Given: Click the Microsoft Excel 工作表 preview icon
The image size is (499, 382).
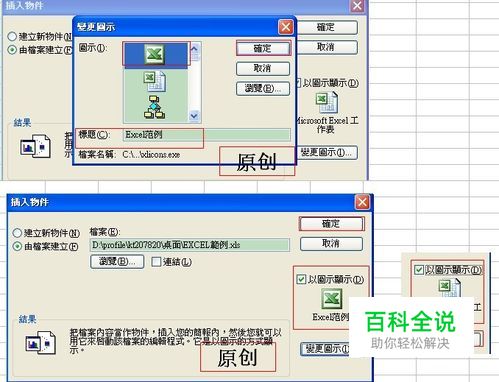Looking at the screenshot, I should tap(327, 103).
